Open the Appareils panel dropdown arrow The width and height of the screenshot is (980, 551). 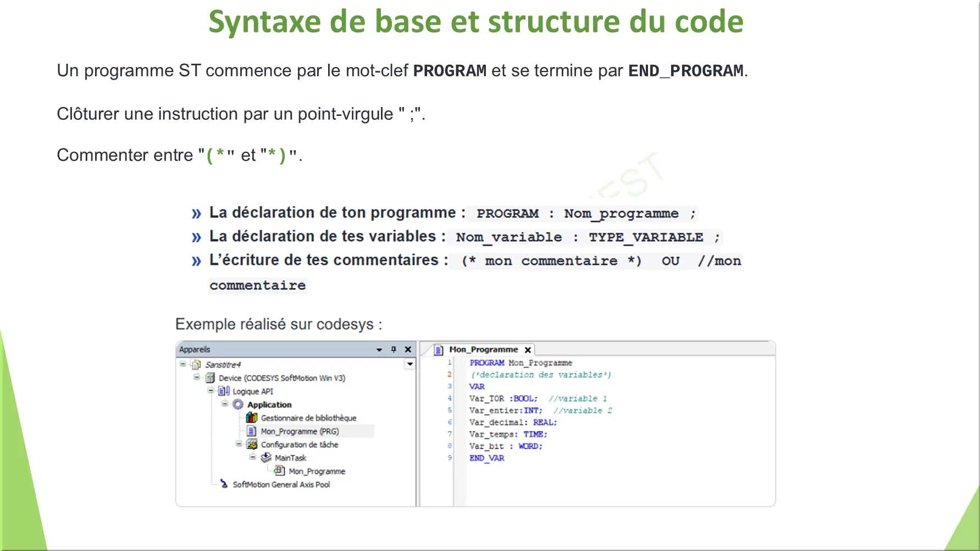pyautogui.click(x=379, y=349)
